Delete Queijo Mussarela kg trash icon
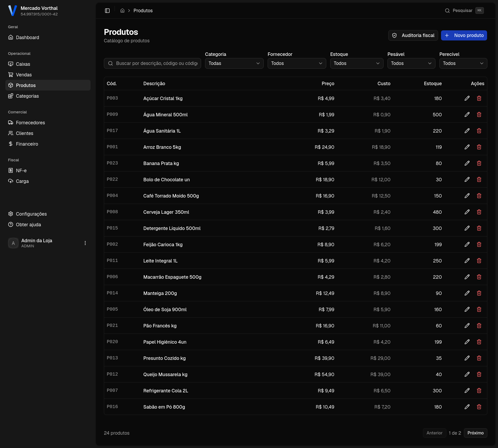This screenshot has width=498, height=448. (479, 375)
